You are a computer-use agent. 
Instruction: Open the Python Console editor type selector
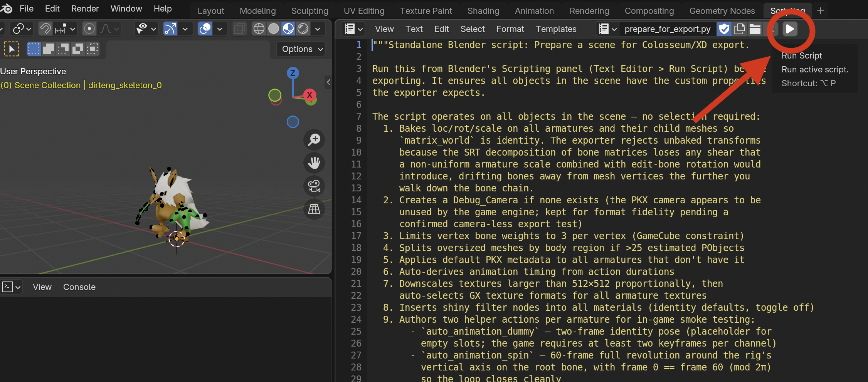(12, 287)
